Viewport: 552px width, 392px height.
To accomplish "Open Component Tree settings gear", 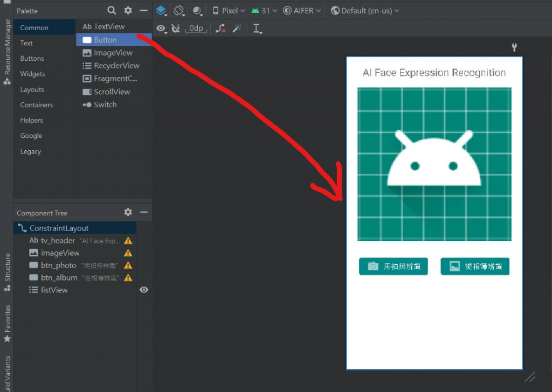I will tap(128, 212).
